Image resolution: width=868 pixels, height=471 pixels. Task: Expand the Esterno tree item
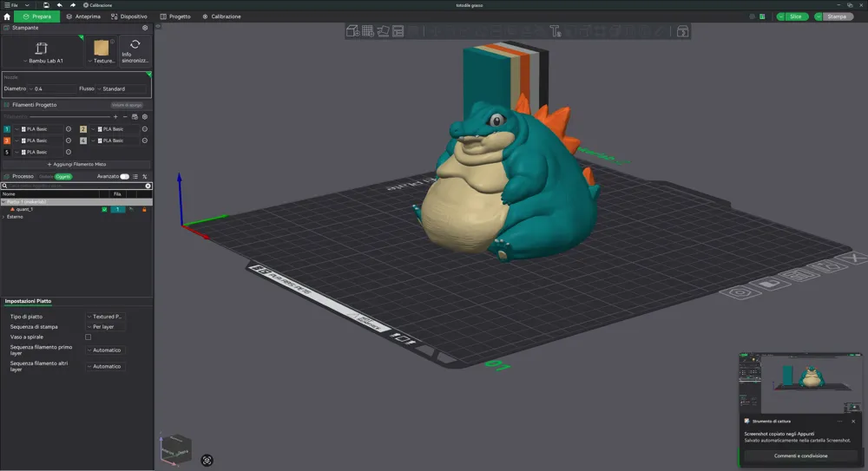point(3,217)
